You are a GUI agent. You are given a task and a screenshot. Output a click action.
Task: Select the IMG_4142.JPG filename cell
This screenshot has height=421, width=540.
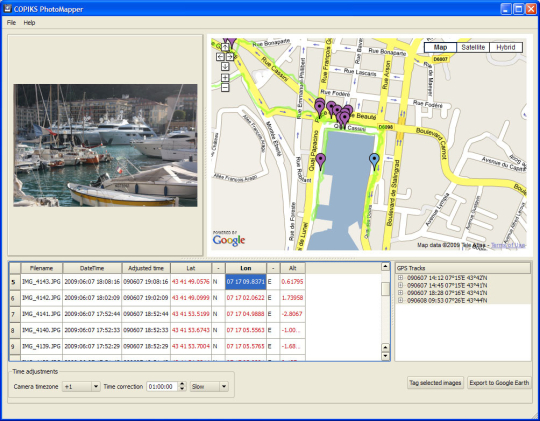42,298
